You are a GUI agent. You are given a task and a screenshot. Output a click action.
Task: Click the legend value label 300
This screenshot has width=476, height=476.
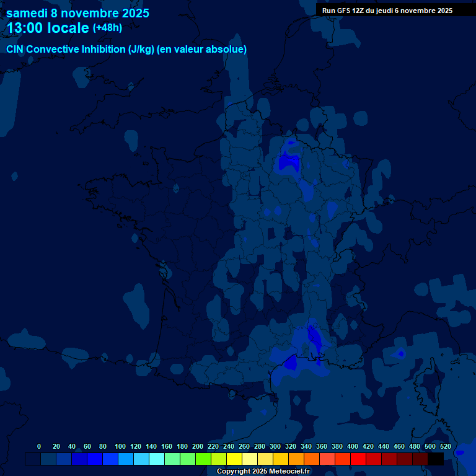coord(275,446)
